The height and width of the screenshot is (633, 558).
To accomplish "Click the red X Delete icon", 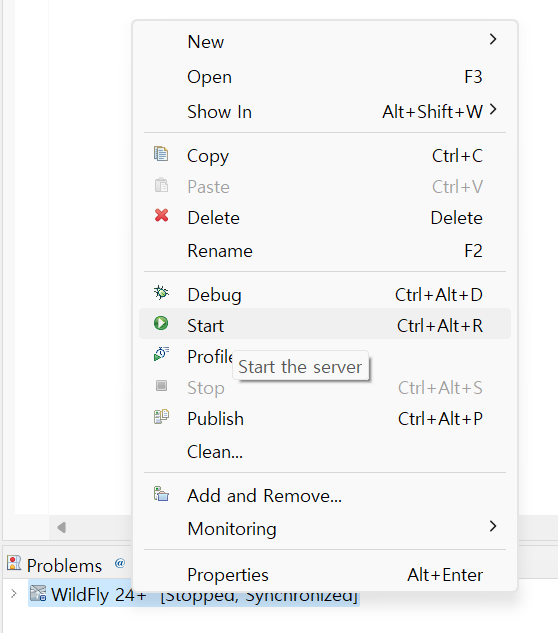I will (162, 216).
